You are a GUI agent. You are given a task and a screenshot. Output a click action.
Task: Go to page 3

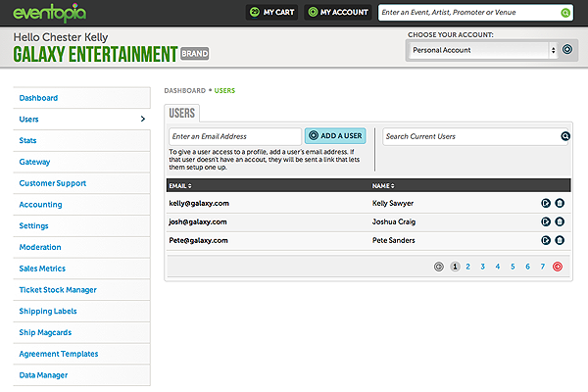click(x=483, y=267)
